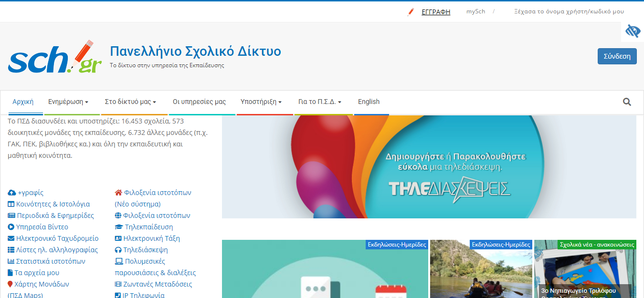Click the sch.gr logo
644x298 pixels.
55,58
